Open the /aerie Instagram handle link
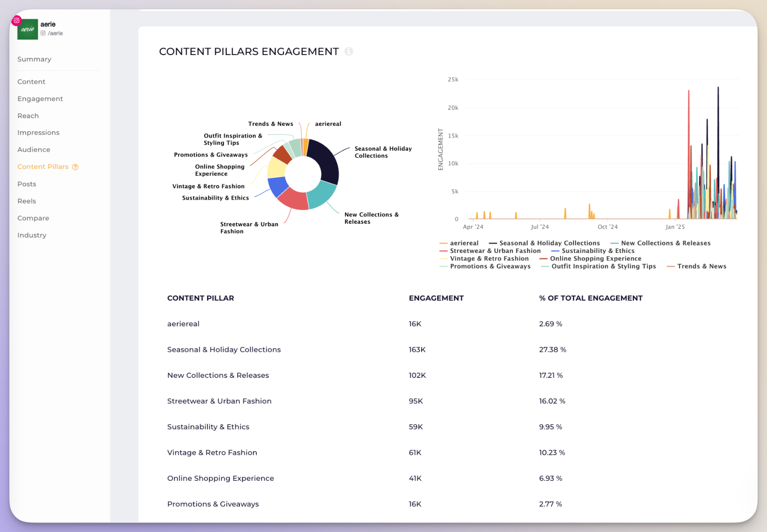This screenshot has width=767, height=532. click(52, 33)
